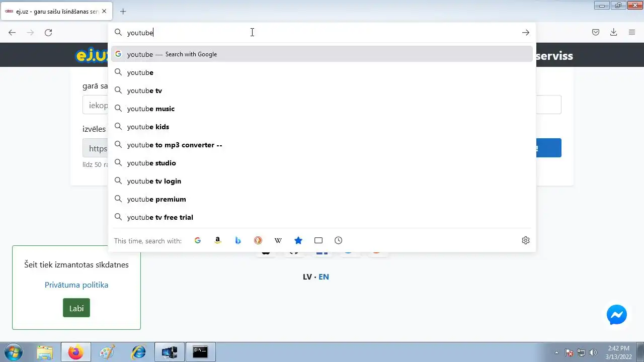644x362 pixels.
Task: Switch page language to LV
Action: click(x=307, y=277)
